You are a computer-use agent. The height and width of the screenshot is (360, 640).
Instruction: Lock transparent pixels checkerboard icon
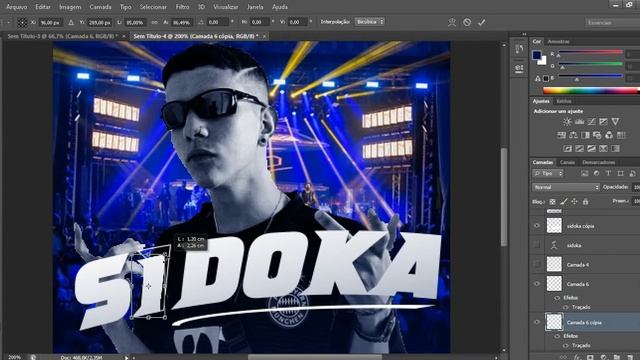pos(552,202)
